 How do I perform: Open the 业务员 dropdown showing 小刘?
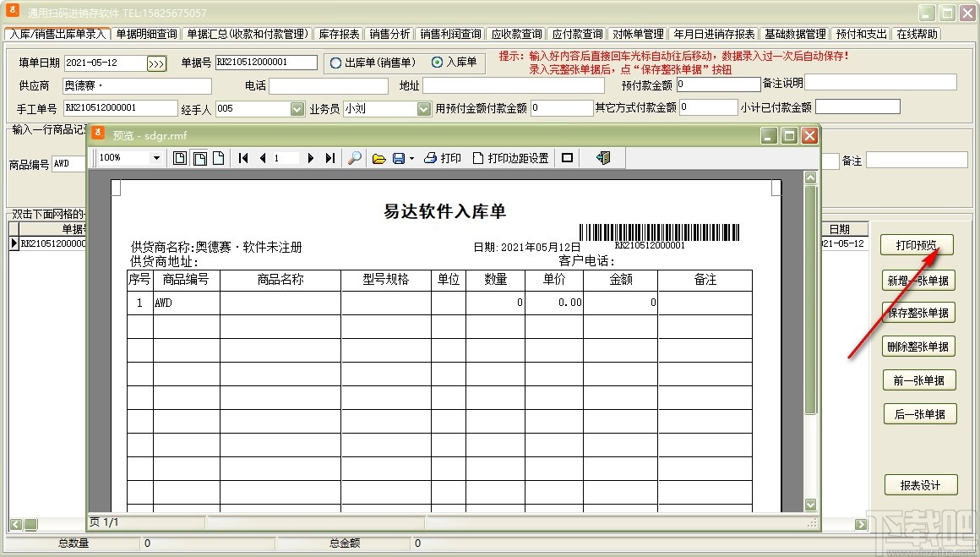(422, 108)
